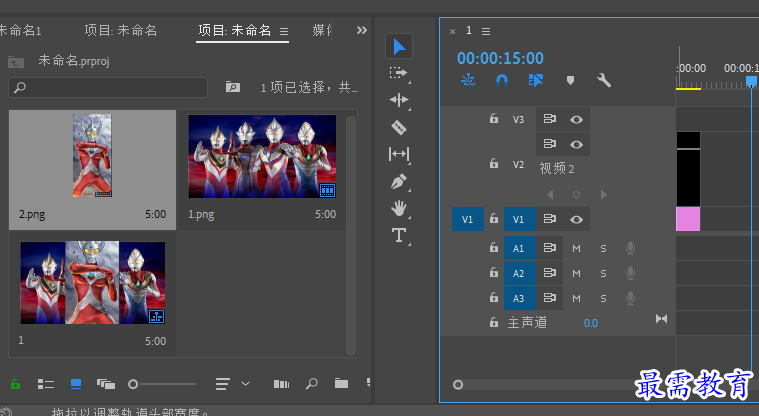This screenshot has width=759, height=416.
Task: Lock the A2 track
Action: tap(494, 273)
